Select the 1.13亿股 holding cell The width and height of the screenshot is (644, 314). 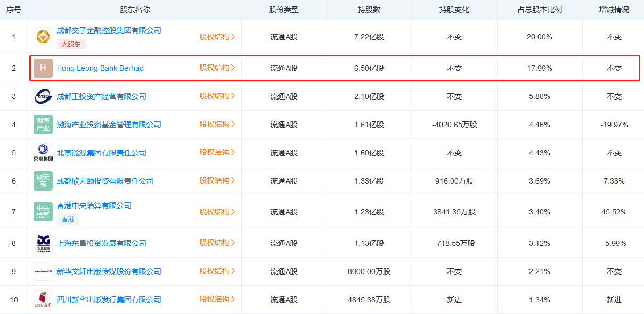[x=369, y=243]
